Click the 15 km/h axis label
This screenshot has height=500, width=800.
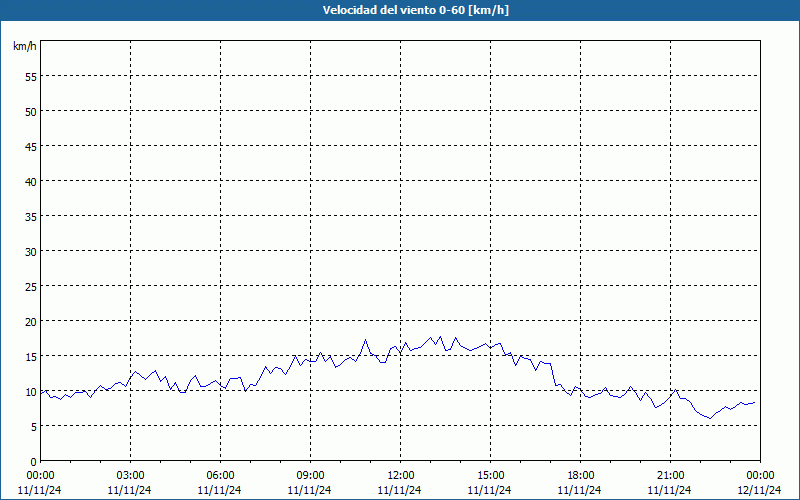pos(31,357)
